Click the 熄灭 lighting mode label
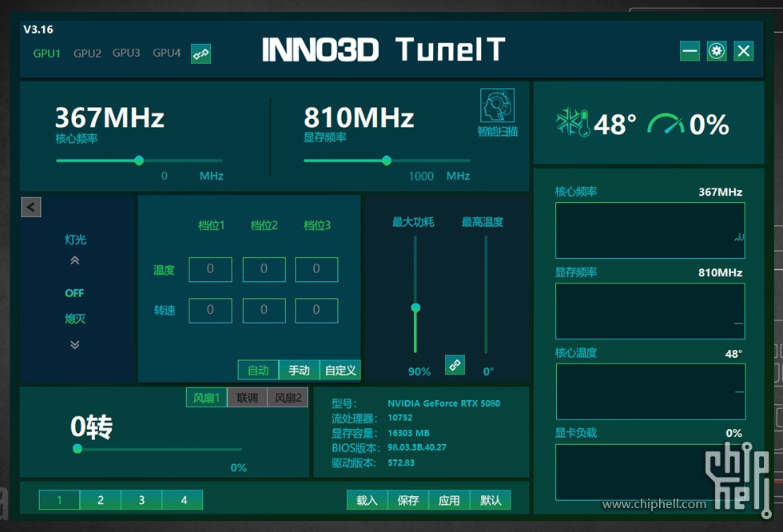Viewport: 783px width, 532px height. click(75, 319)
